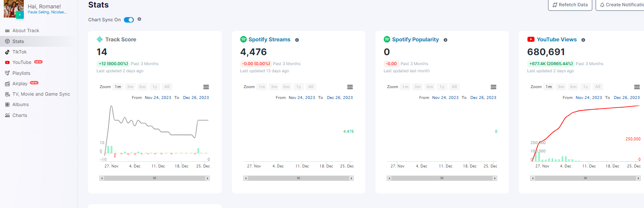Screen dimensions: 644x208
Task: Click the Track Score chart range scrollbar handle
Action: pos(154,178)
